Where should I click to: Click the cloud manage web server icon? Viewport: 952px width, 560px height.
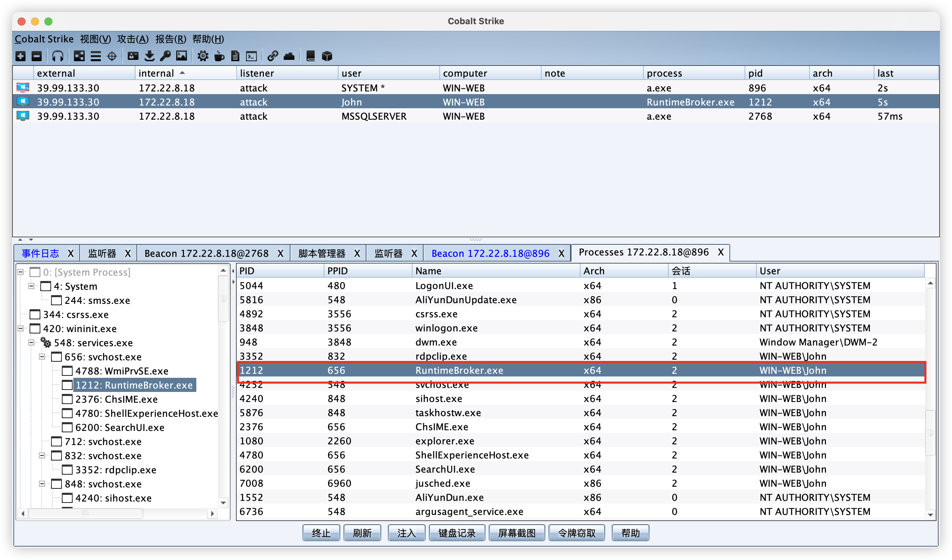click(x=289, y=56)
